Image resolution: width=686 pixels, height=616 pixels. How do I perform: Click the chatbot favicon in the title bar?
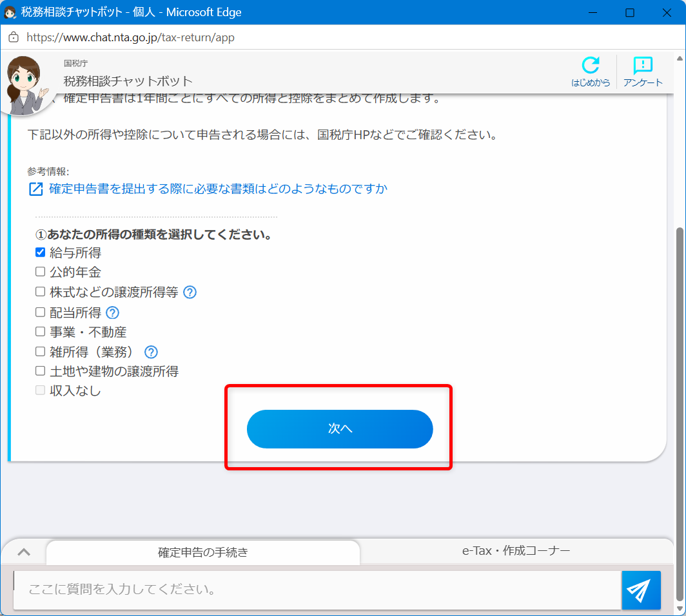(x=10, y=12)
